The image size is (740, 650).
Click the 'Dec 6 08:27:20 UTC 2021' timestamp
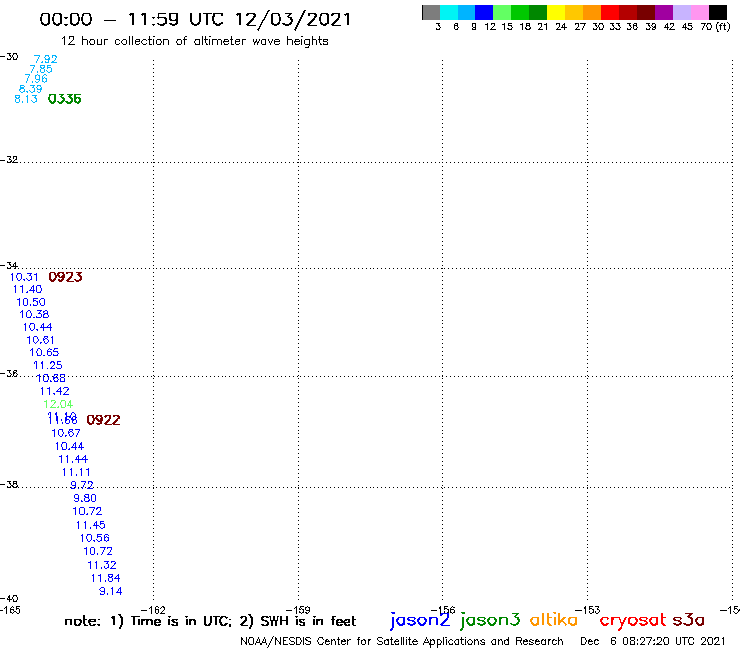pyautogui.click(x=653, y=642)
